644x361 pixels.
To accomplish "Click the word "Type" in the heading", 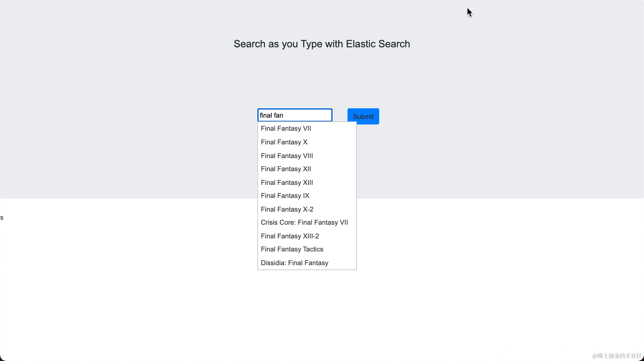I will [311, 44].
